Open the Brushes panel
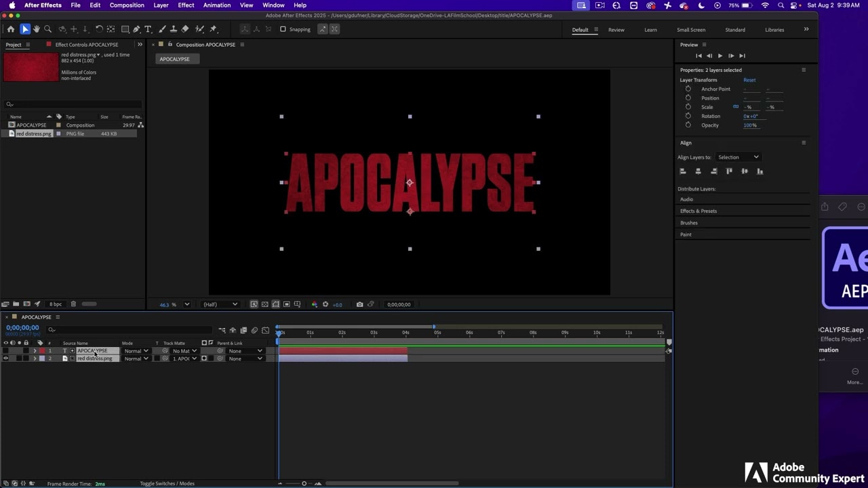The width and height of the screenshot is (868, 488). click(x=689, y=222)
